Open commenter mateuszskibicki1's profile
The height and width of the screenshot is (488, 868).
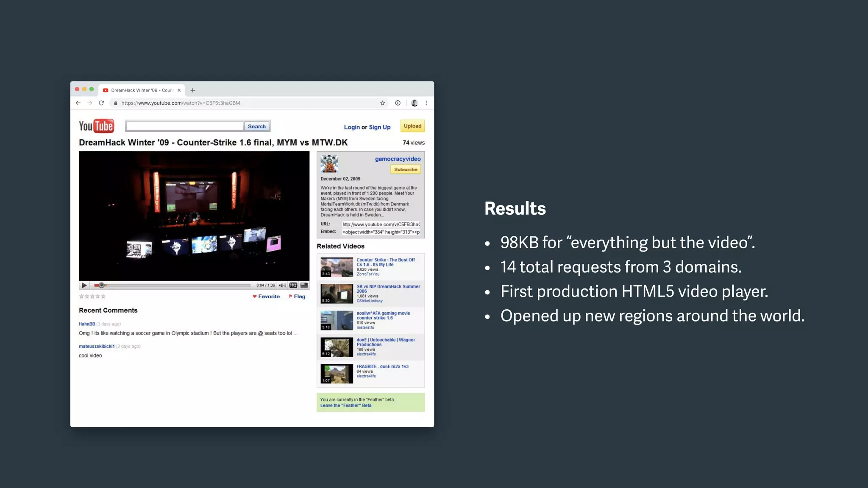[97, 347]
